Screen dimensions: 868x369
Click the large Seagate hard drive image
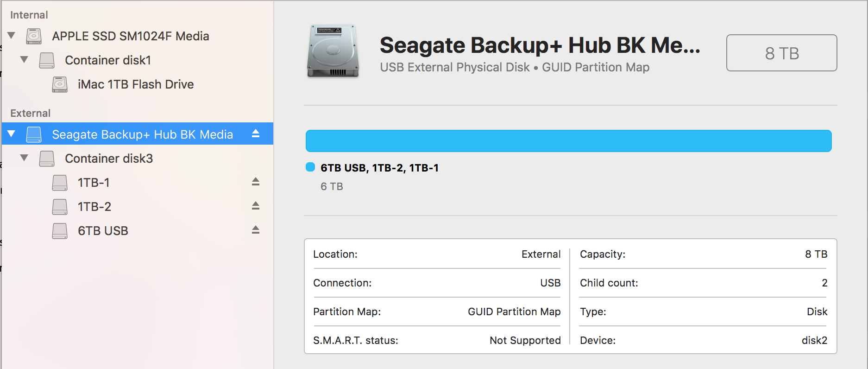click(333, 51)
